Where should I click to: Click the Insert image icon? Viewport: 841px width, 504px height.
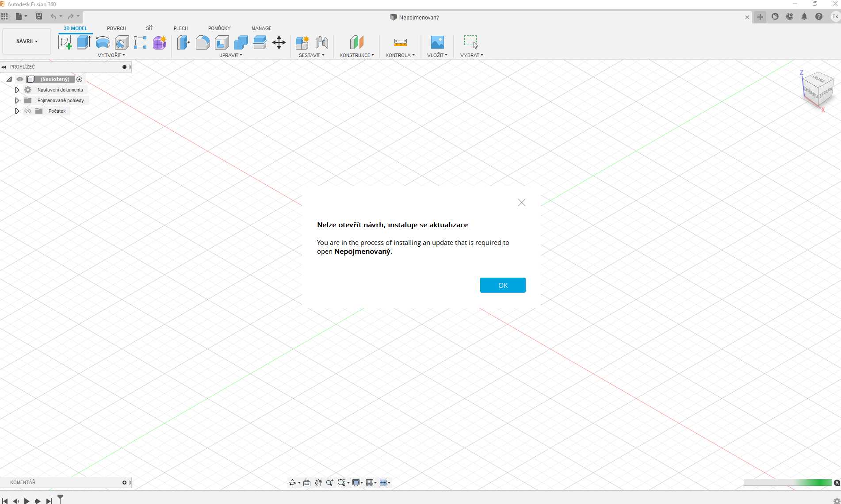tap(437, 42)
